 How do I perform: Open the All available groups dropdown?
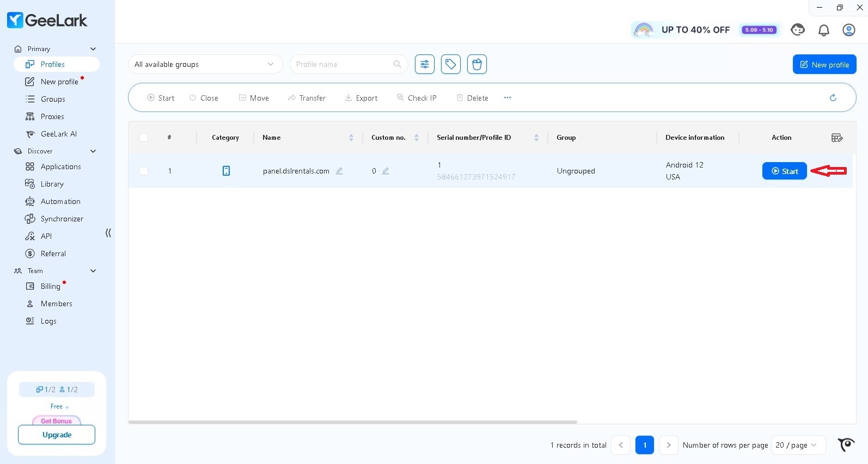tap(205, 64)
